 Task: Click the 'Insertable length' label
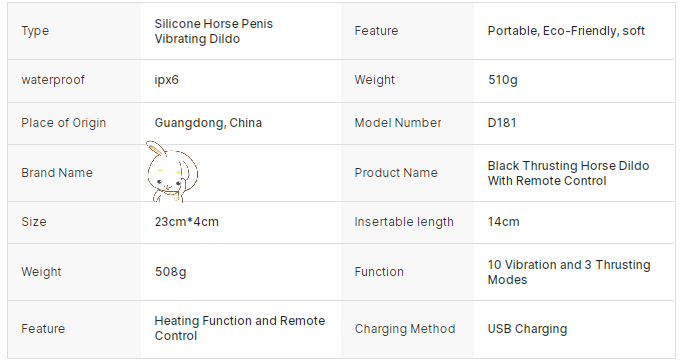404,222
